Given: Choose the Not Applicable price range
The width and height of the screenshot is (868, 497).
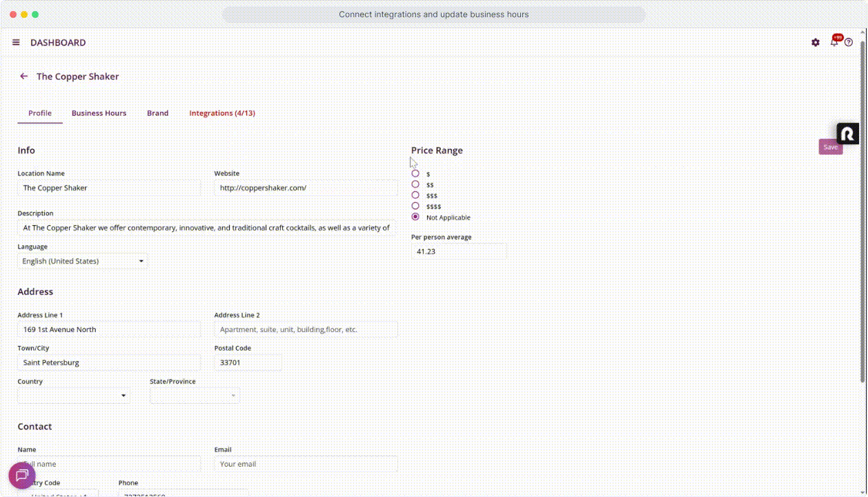Looking at the screenshot, I should click(x=415, y=217).
